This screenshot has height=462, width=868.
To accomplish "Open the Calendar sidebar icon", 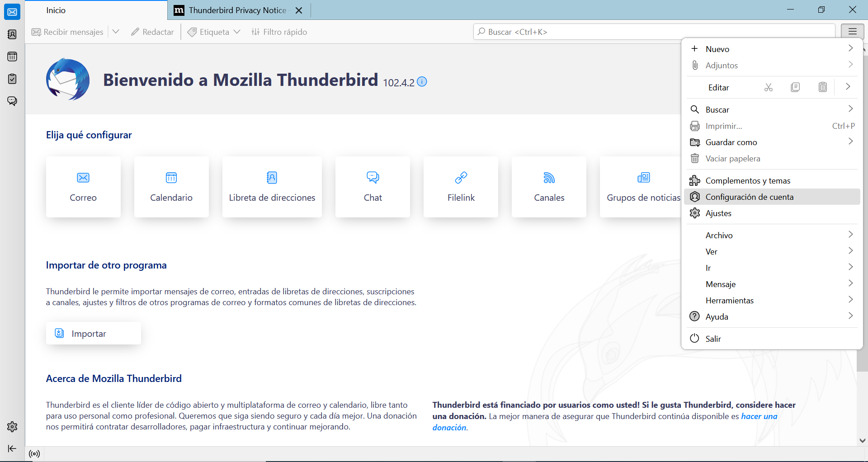I will [12, 57].
